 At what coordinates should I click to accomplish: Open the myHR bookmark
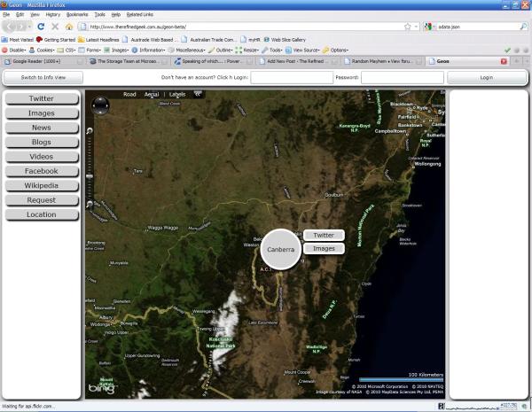click(x=250, y=40)
